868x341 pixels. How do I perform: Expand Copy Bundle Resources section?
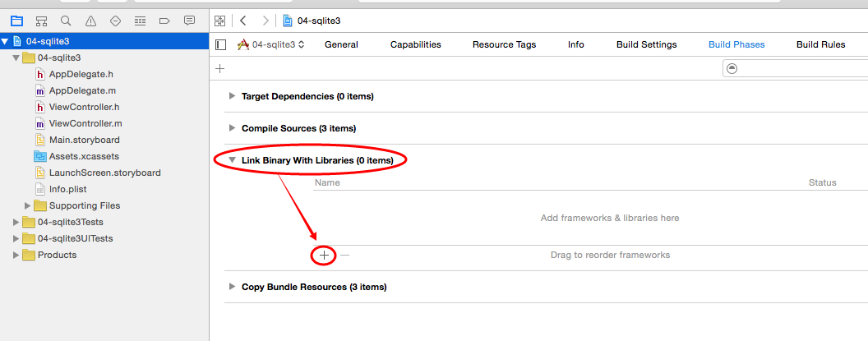tap(232, 287)
